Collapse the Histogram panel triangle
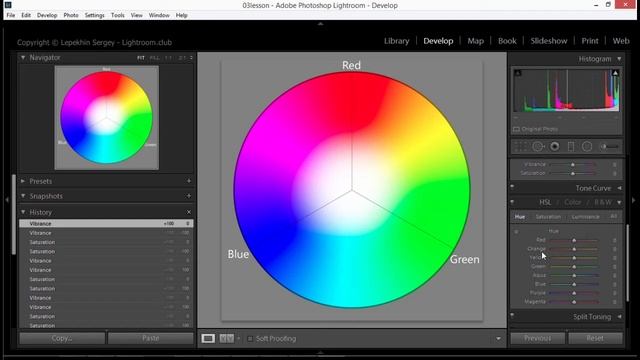This screenshot has width=640, height=360. click(x=619, y=59)
